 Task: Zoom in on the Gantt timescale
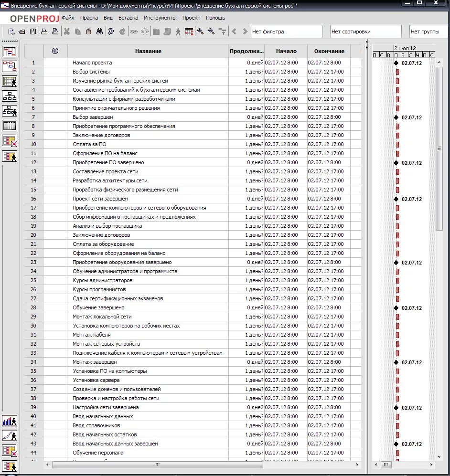201,32
